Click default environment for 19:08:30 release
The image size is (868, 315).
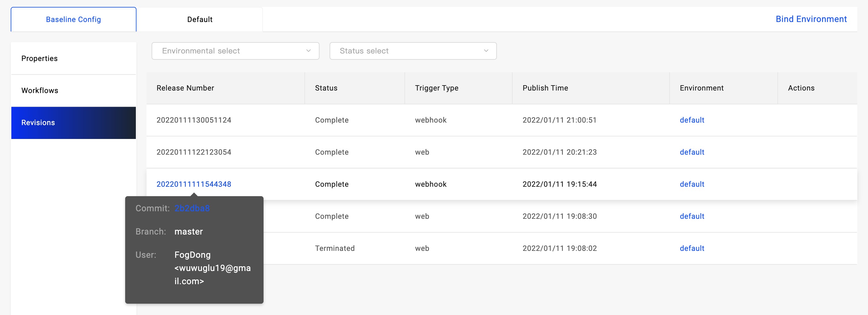coord(692,216)
